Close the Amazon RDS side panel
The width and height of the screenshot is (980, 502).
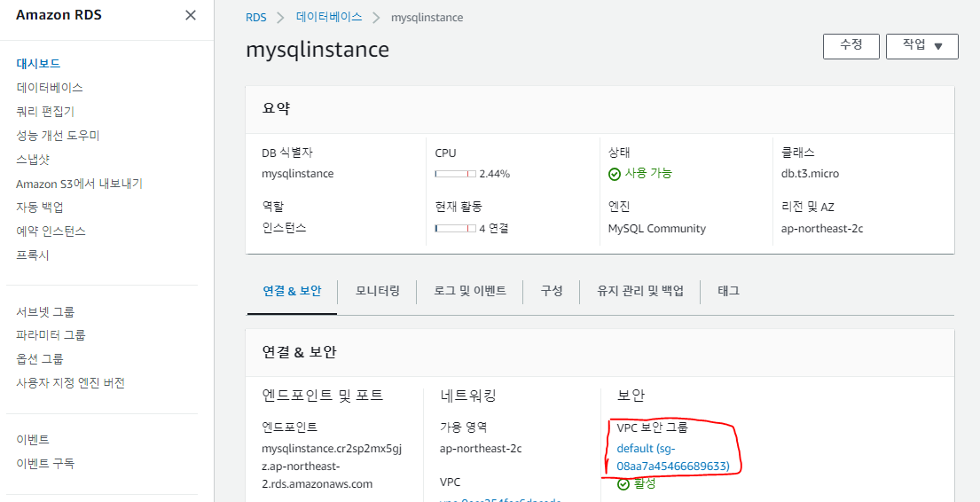point(191,15)
